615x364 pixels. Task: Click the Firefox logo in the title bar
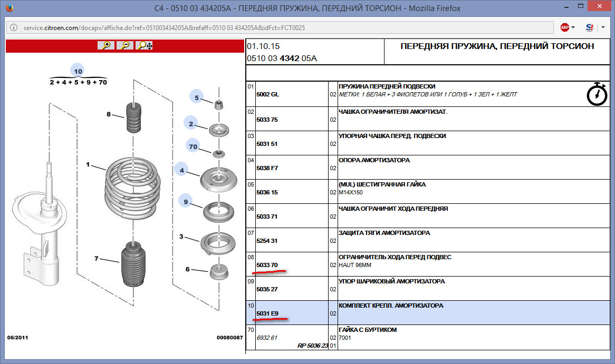click(9, 8)
